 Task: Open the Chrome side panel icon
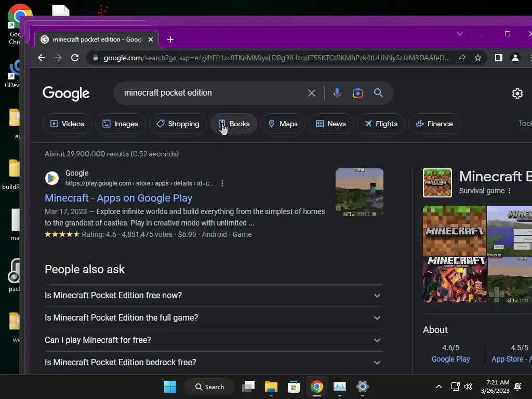(498, 58)
